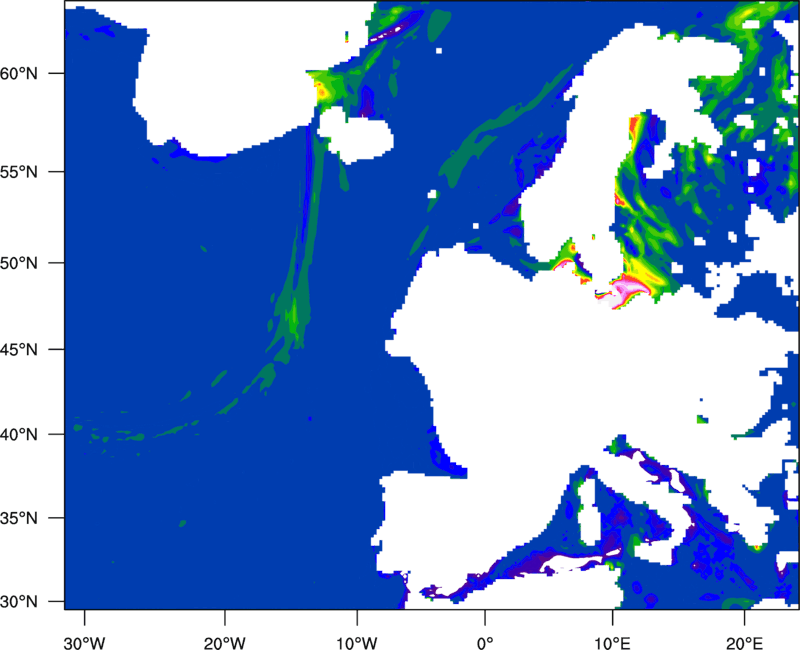Click the 30°N latitude label
Viewport: 800px width, 650px height.
point(19,601)
